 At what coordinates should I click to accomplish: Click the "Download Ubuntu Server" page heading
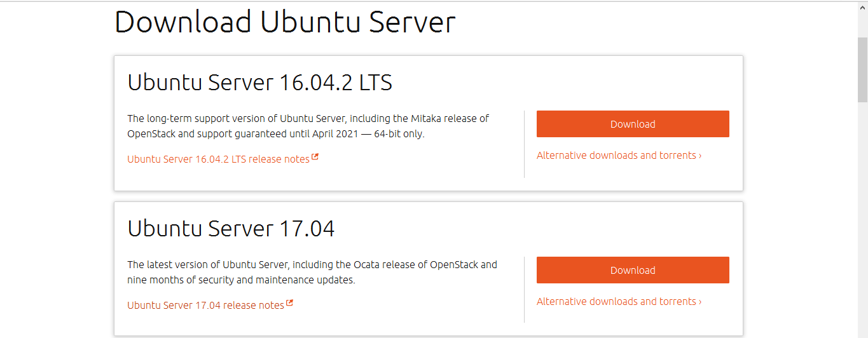click(x=285, y=22)
